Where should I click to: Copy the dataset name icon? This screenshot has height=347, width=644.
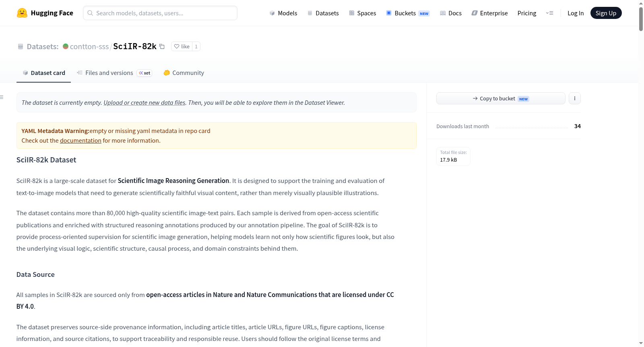pyautogui.click(x=162, y=46)
